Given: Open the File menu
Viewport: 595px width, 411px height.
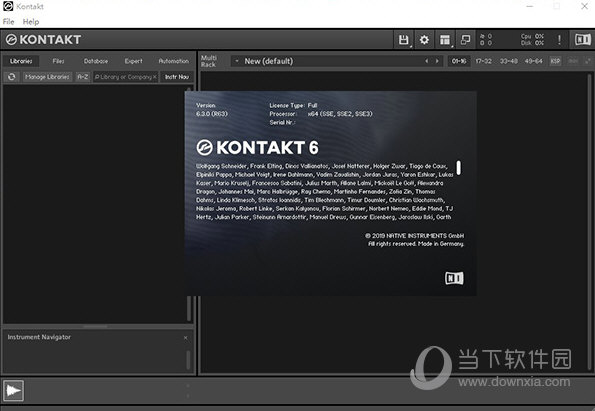Looking at the screenshot, I should [8, 22].
